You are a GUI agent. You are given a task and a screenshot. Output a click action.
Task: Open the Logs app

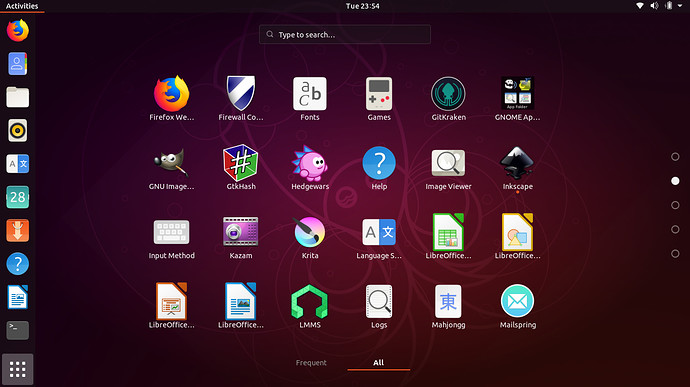point(379,302)
